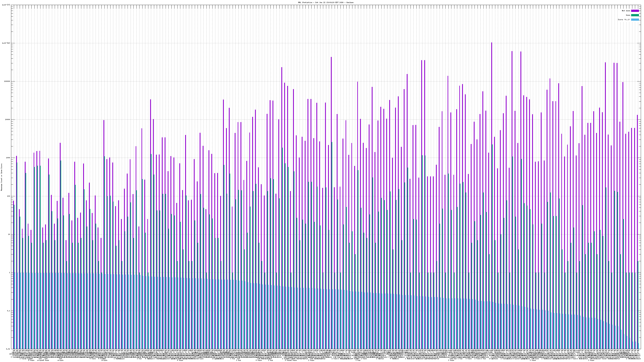Click the '10000' y-axis tick label
Image resolution: width=644 pixels, height=362 pixels.
(x=7, y=119)
